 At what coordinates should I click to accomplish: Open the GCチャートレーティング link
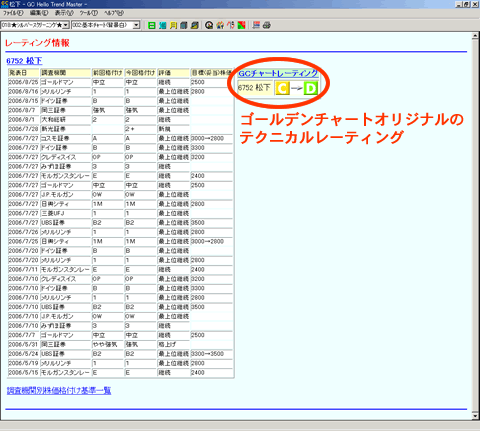(x=278, y=74)
